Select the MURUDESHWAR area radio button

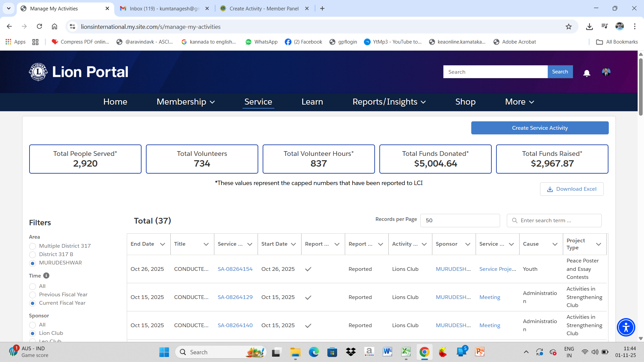(32, 263)
